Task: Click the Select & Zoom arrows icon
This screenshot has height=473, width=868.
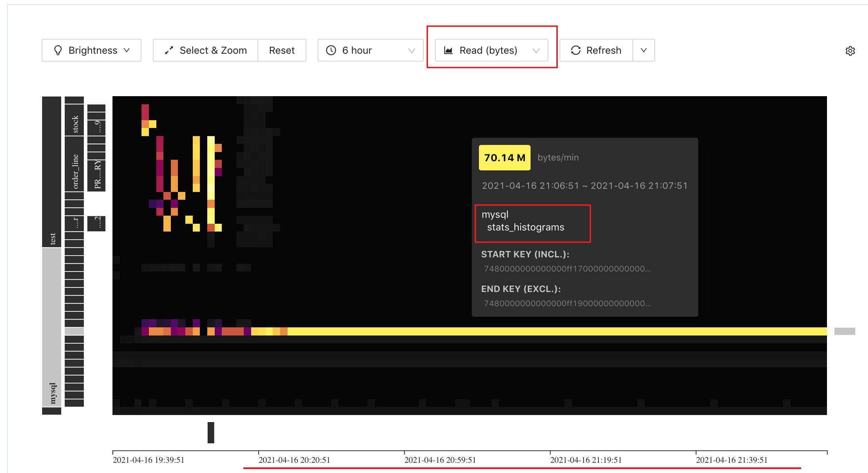Action: coord(169,50)
